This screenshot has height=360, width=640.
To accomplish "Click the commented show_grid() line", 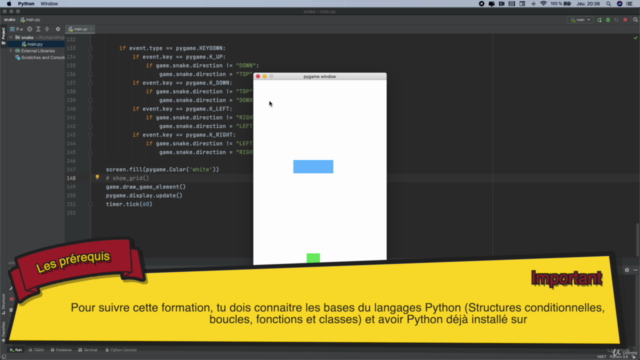I will pyautogui.click(x=127, y=178).
